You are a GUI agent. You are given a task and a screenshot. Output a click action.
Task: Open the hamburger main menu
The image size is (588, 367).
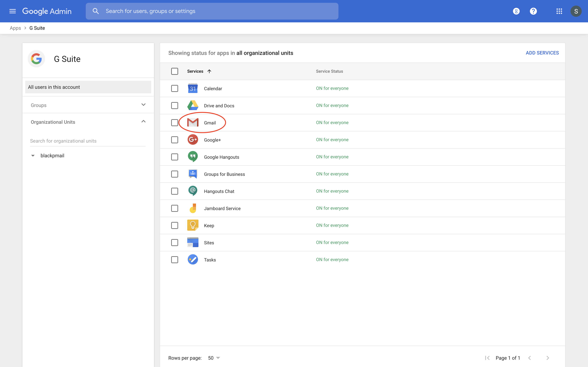12,11
